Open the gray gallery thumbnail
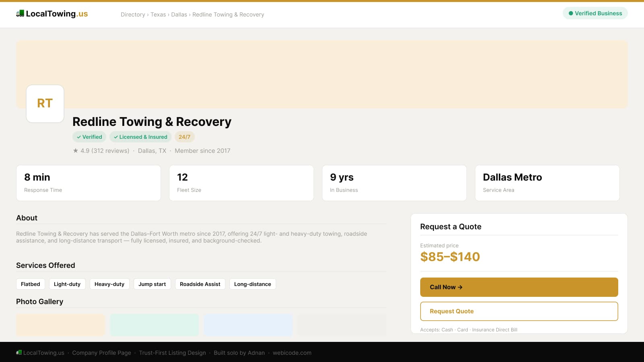644x362 pixels. pyautogui.click(x=342, y=325)
